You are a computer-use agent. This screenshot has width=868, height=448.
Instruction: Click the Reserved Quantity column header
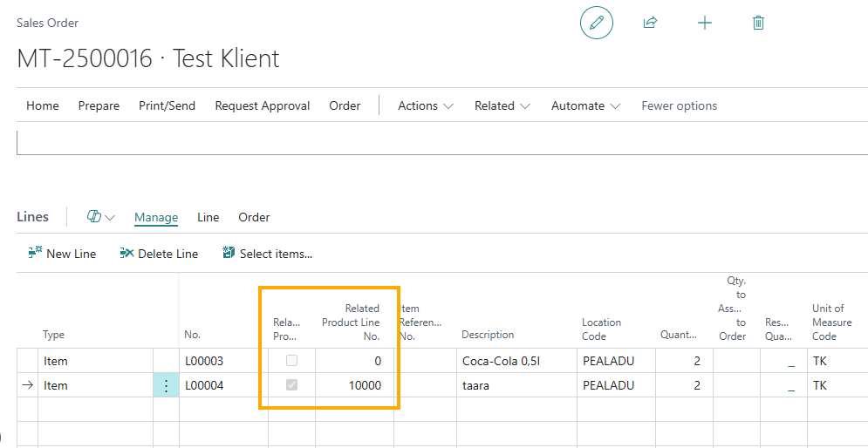click(x=778, y=329)
